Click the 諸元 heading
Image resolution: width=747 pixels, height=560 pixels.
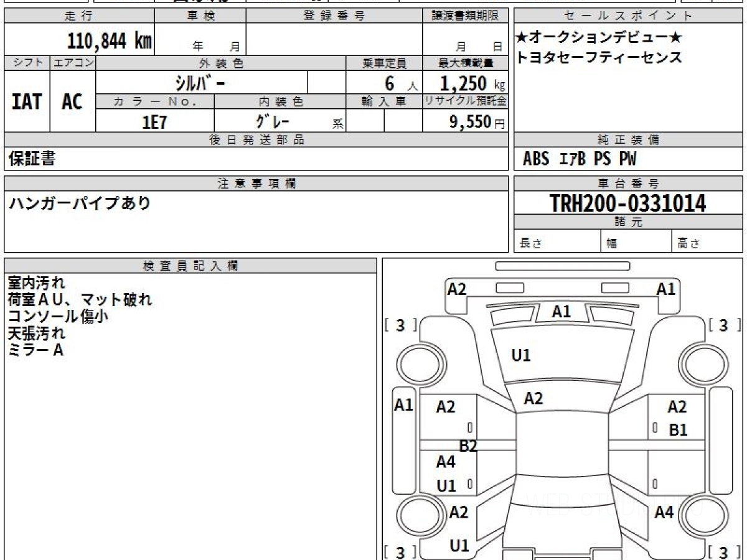click(628, 222)
